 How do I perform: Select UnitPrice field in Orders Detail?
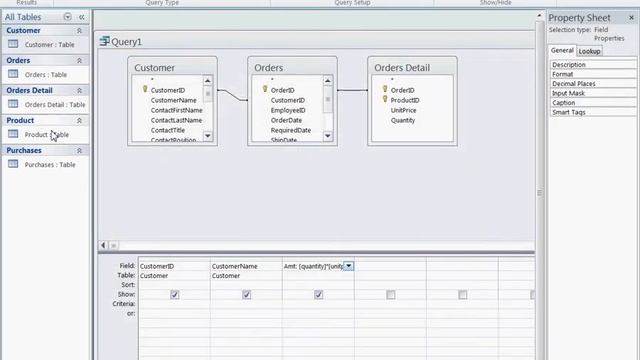pyautogui.click(x=403, y=110)
